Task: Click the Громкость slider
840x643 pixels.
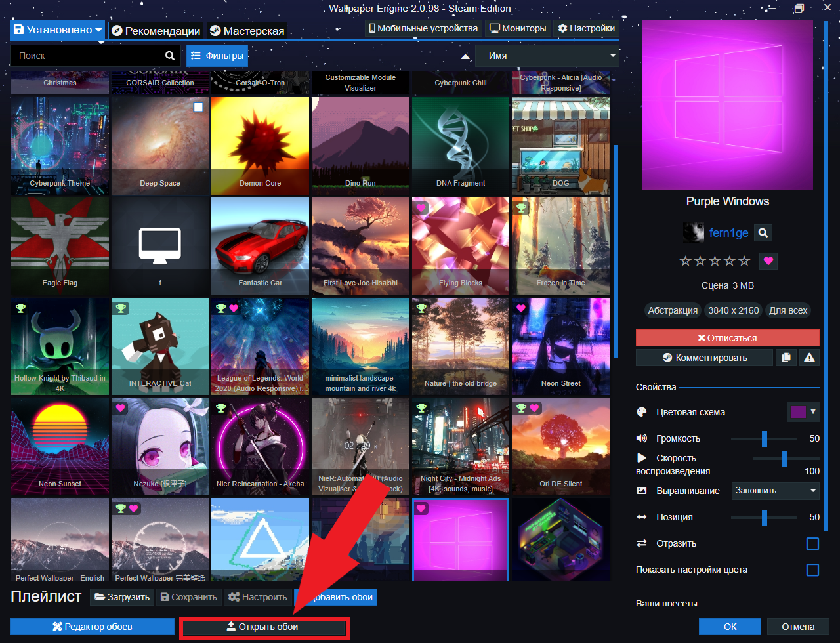Action: (x=764, y=438)
